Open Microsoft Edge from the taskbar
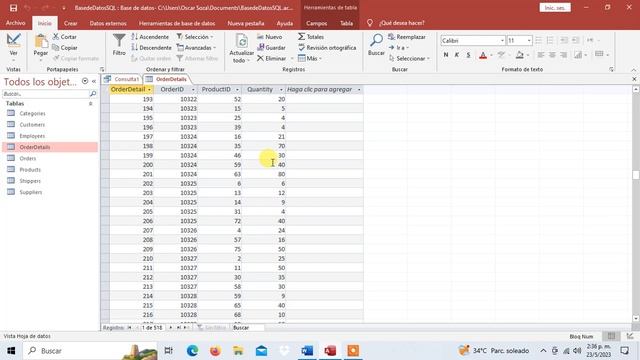 click(x=192, y=351)
